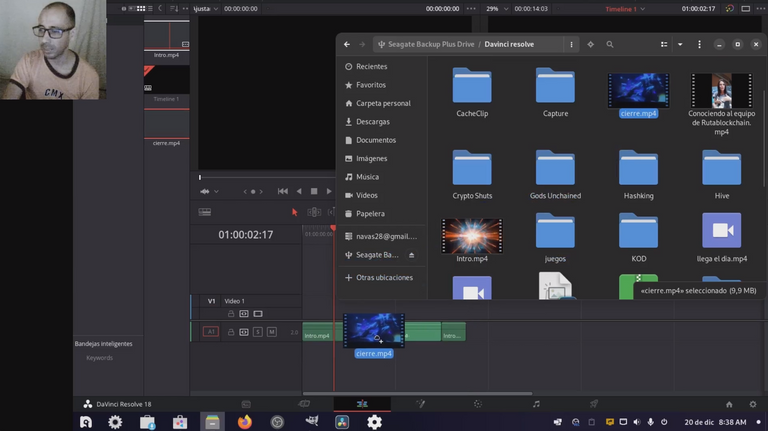Click the stop button in source viewer
This screenshot has width=768, height=431.
314,192
